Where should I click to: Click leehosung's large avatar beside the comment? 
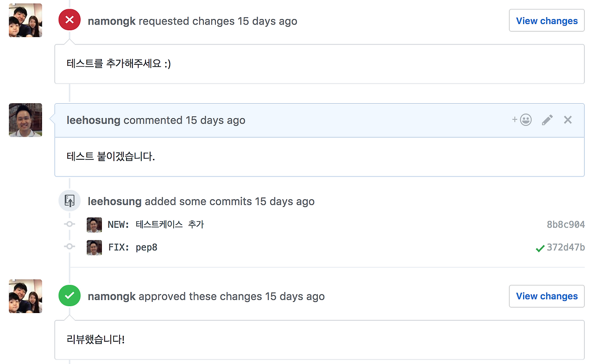[25, 120]
